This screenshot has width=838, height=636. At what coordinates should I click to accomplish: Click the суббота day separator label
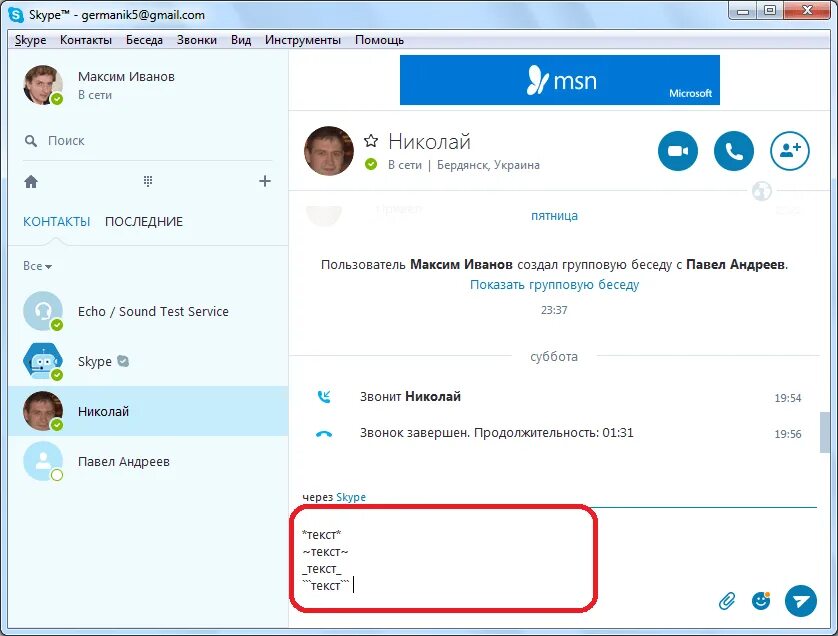pyautogui.click(x=554, y=356)
